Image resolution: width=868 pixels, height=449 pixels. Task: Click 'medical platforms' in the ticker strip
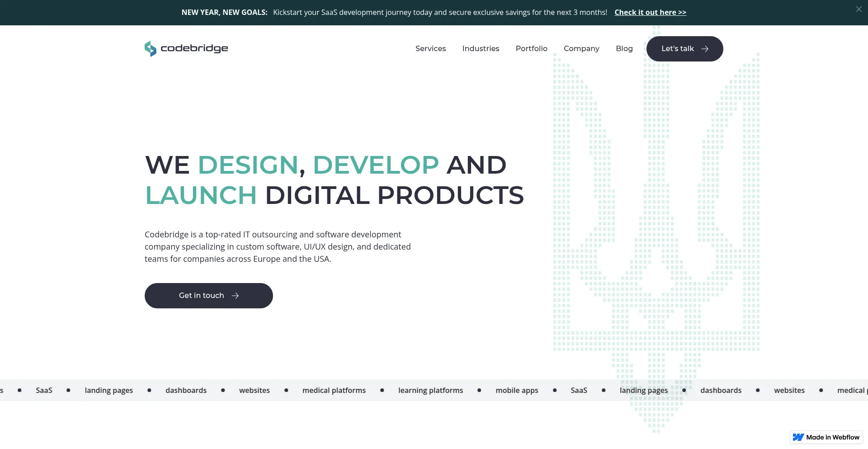(x=334, y=390)
